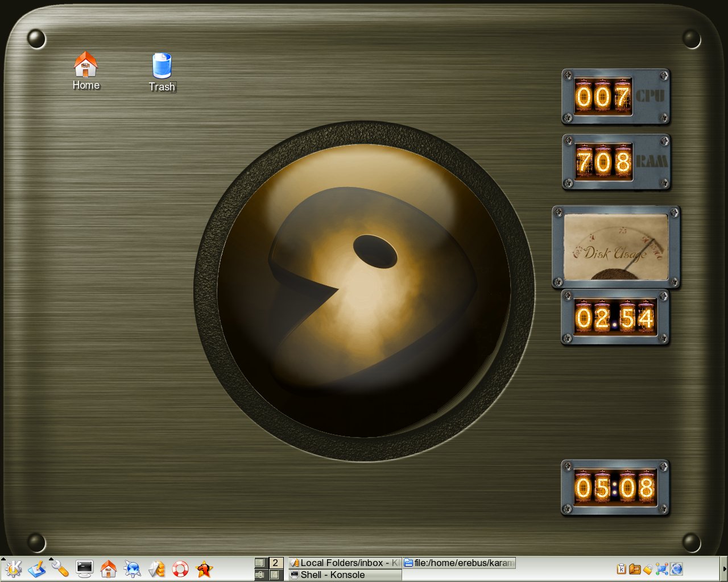
Task: Launch the red-star Gnu application icon
Action: coord(204,568)
